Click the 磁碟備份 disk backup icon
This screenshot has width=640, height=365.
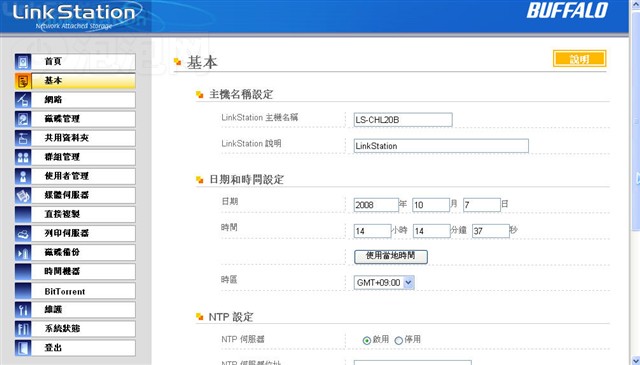coord(23,253)
